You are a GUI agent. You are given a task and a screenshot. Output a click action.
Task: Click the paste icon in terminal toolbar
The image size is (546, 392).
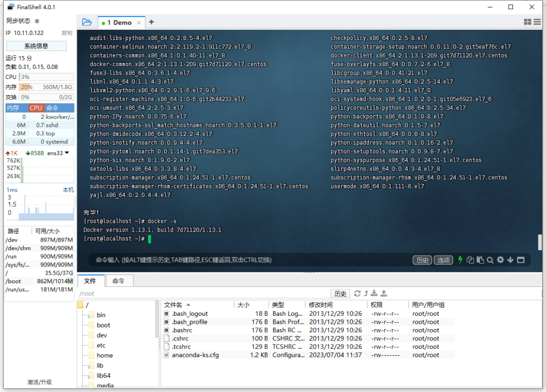tap(480, 260)
